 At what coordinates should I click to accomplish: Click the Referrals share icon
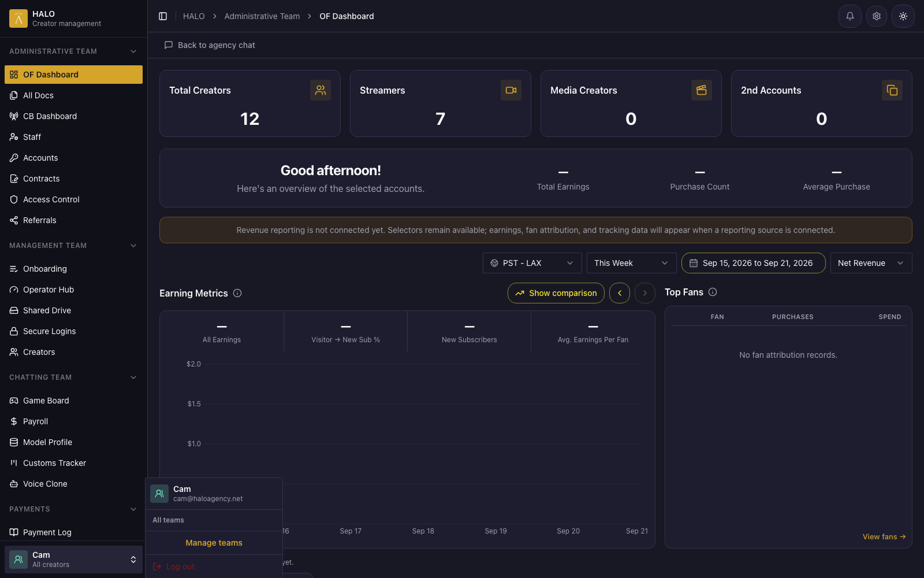click(14, 220)
